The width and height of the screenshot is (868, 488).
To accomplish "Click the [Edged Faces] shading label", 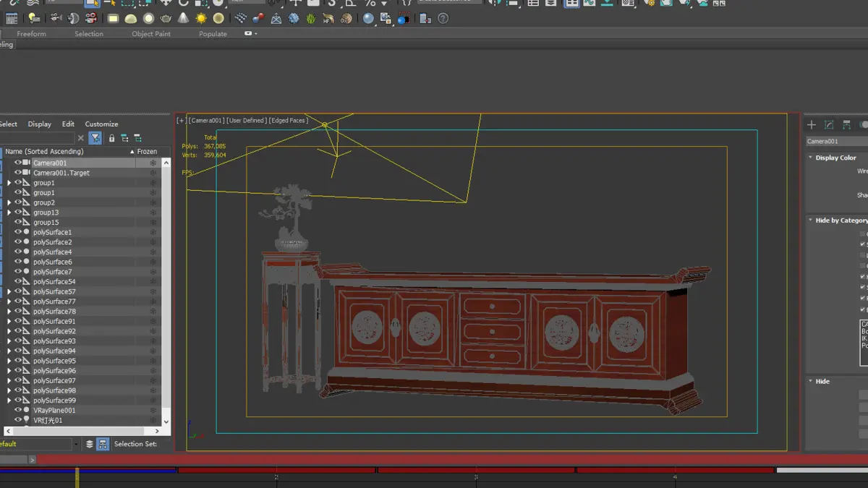I will click(x=288, y=120).
